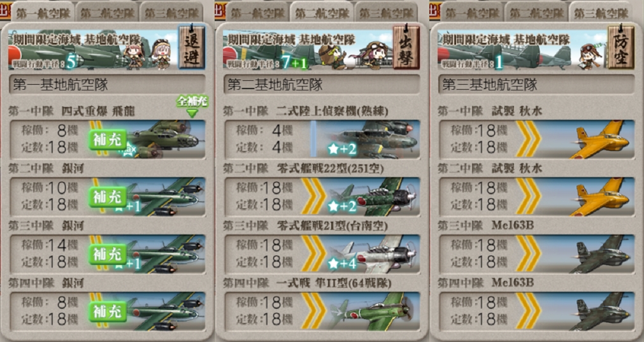Image resolution: width=644 pixels, height=342 pixels.
Task: Click the 全補充 resupply-all arrow
Action: point(192,106)
